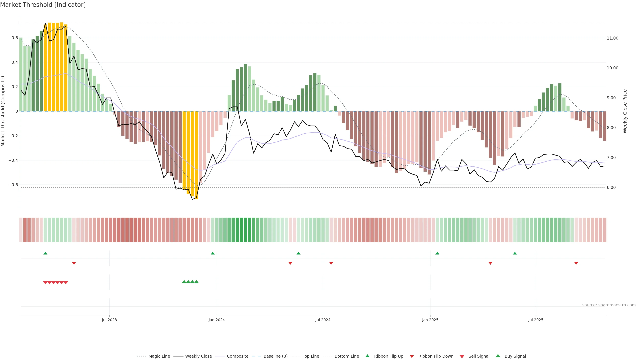Image resolution: width=644 pixels, height=362 pixels.
Task: Toggle the Magic Line legend entry
Action: click(x=159, y=356)
